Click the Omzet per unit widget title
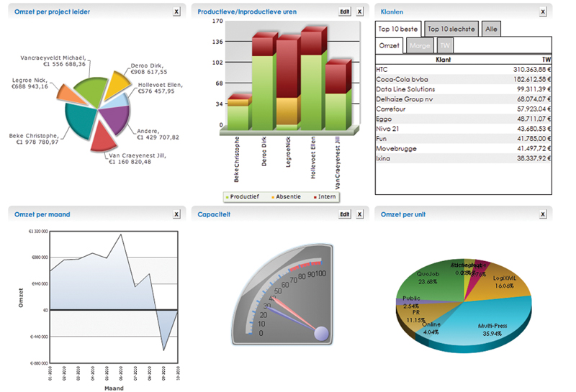576x392 pixels. (403, 214)
